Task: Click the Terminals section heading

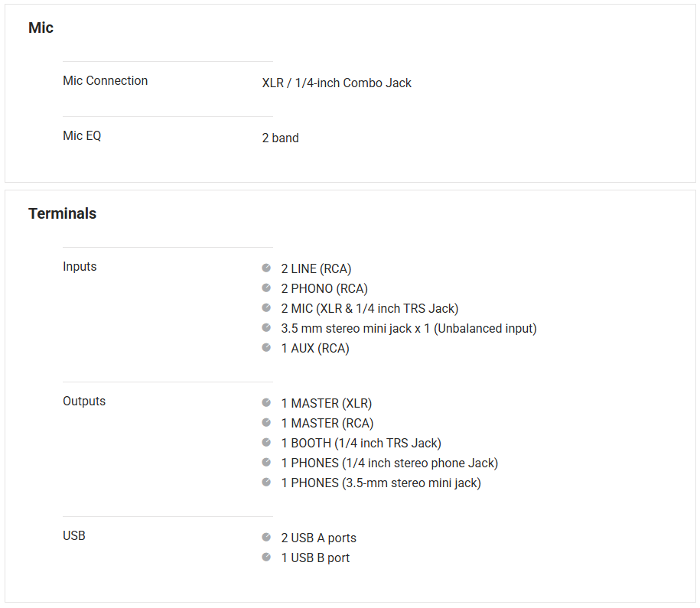Action: coord(62,214)
